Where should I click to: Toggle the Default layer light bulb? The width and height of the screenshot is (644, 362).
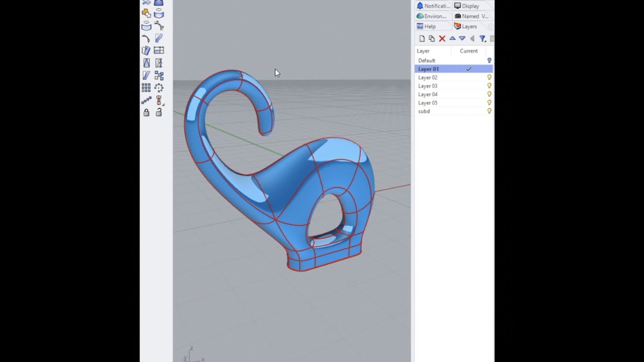pos(489,60)
